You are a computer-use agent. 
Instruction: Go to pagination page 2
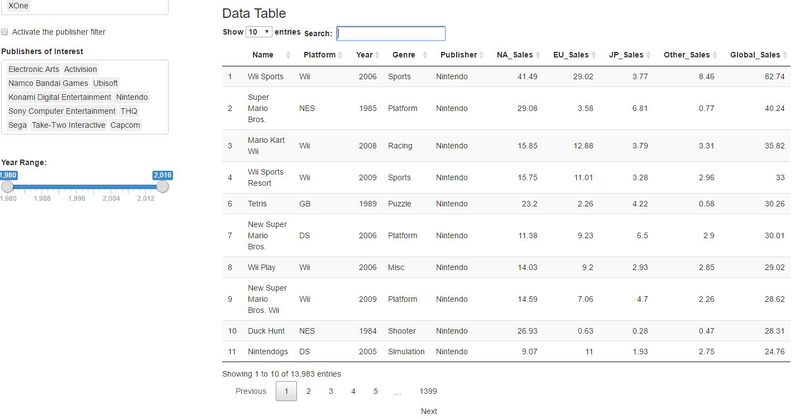click(308, 391)
